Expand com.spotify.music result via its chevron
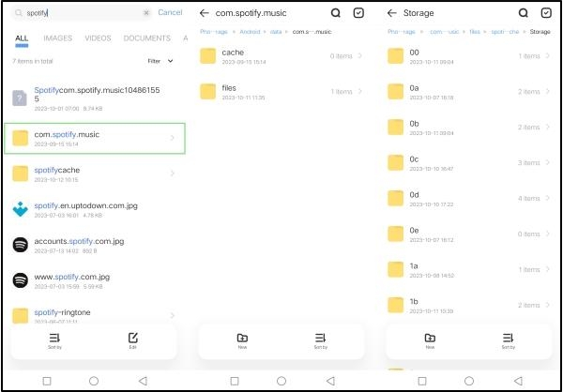 pyautogui.click(x=173, y=138)
